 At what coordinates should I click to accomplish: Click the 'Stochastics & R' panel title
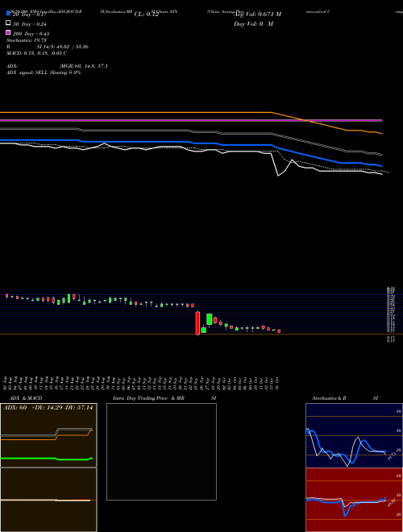pyautogui.click(x=329, y=398)
